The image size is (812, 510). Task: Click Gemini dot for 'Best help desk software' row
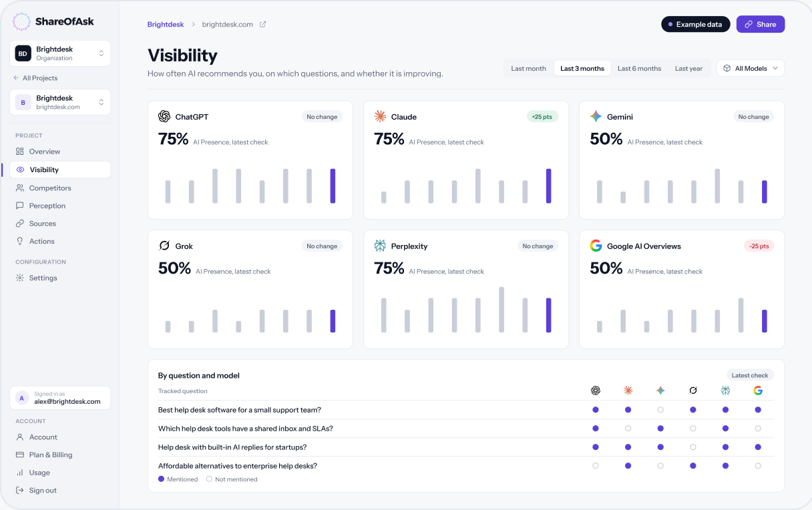[660, 410]
